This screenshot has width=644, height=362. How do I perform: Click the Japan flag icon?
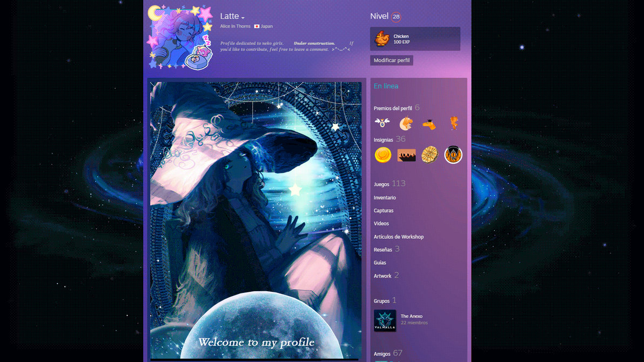257,26
